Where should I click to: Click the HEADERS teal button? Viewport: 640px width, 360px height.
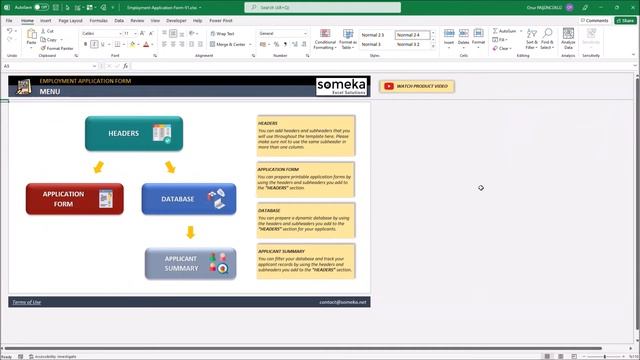[x=134, y=133]
